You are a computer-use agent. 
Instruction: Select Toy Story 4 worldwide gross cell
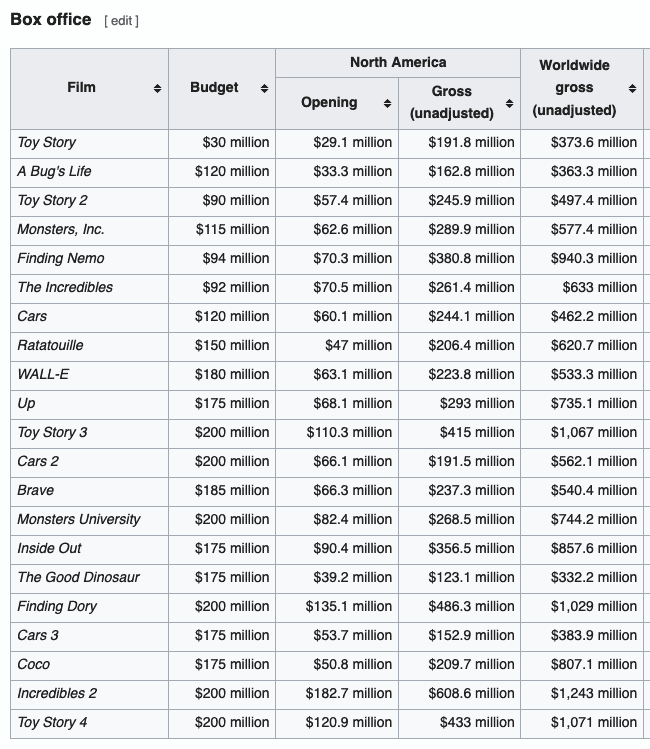point(593,722)
